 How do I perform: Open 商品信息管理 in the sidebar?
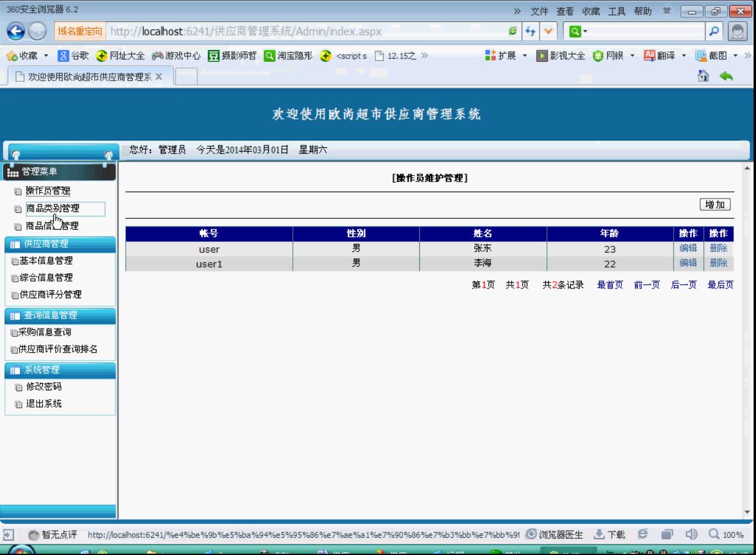coord(53,226)
